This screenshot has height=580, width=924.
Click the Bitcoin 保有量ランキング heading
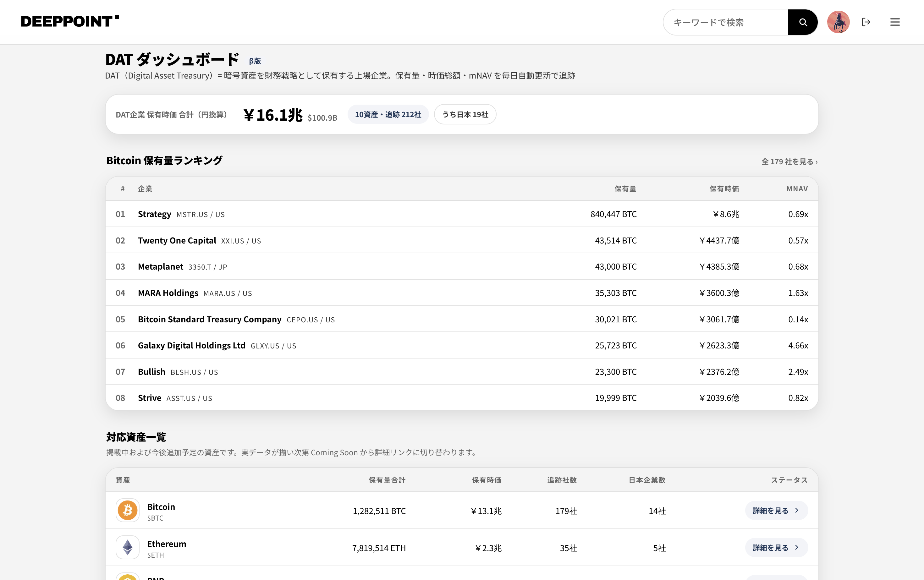pos(164,160)
